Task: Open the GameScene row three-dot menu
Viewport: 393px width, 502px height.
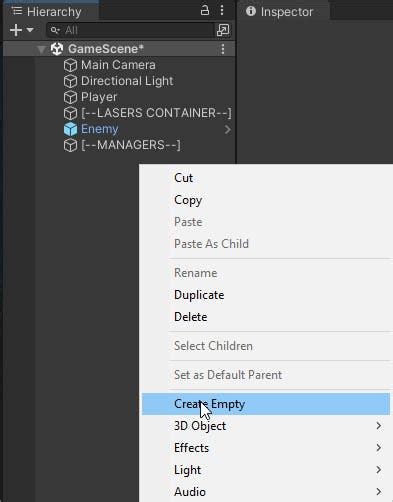Action: [223, 49]
